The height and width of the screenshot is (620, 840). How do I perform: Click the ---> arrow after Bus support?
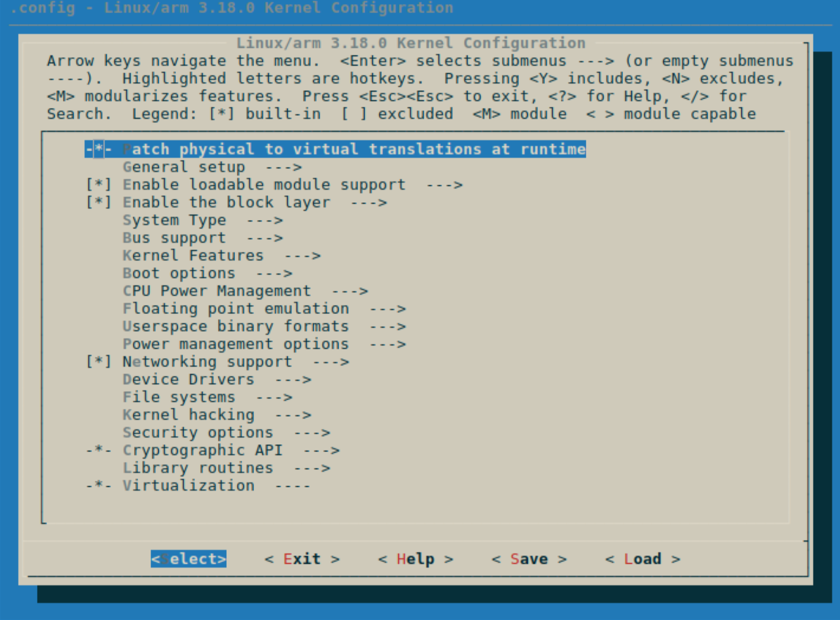(x=265, y=238)
